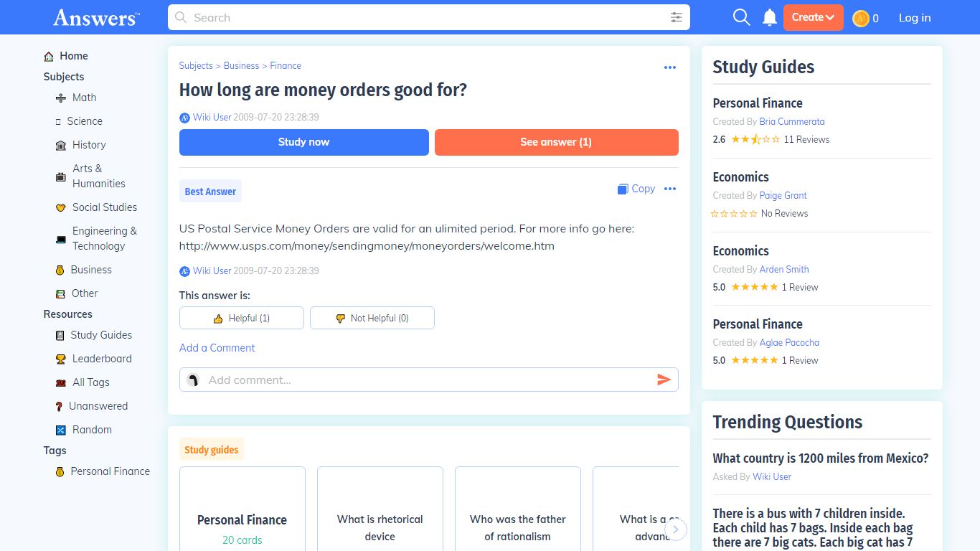Screen dimensions: 980x551
Task: Click the Study Guides sidebar icon
Action: [60, 335]
